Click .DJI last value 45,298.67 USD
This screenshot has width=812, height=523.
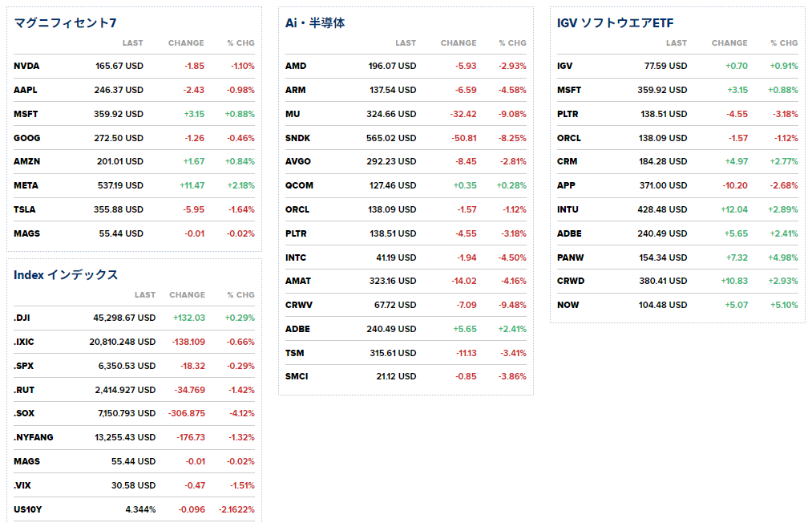[x=124, y=318]
